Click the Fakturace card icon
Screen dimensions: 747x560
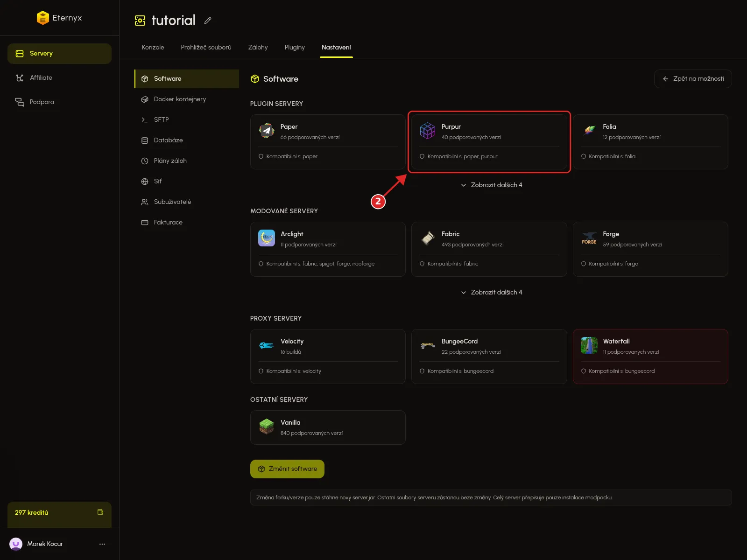tap(145, 223)
